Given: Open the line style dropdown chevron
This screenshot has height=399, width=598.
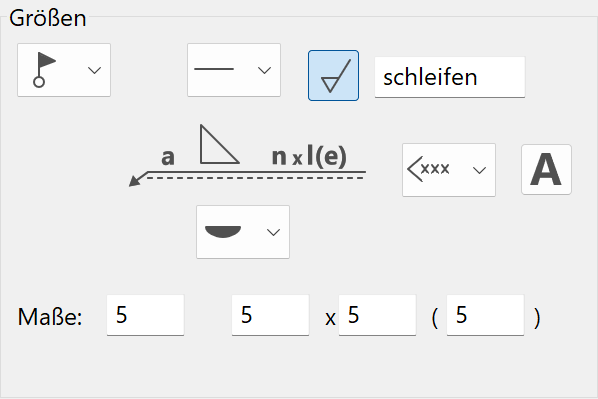Looking at the screenshot, I should [x=264, y=70].
